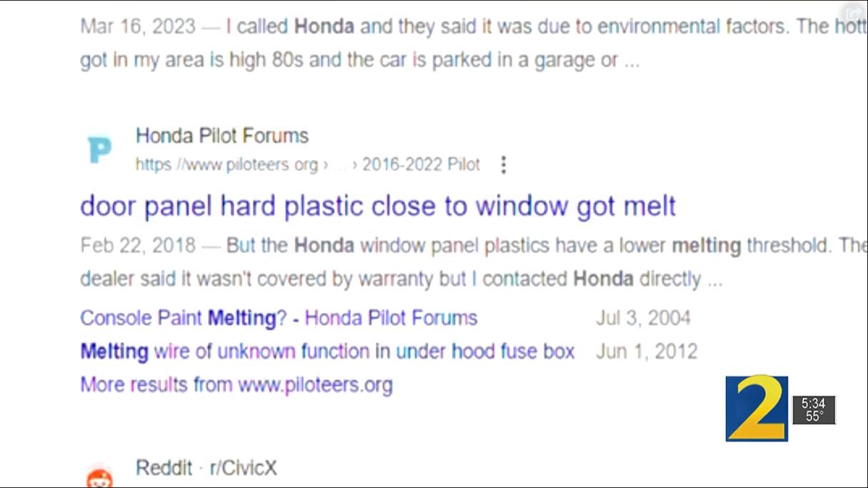Click the Jun 1, 2012 date
The width and height of the screenshot is (868, 488).
pyautogui.click(x=647, y=351)
